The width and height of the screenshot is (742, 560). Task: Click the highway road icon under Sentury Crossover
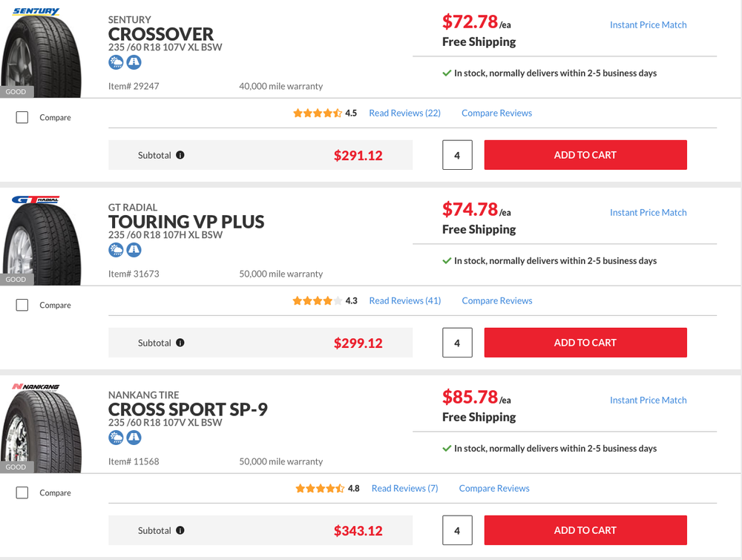tap(134, 63)
